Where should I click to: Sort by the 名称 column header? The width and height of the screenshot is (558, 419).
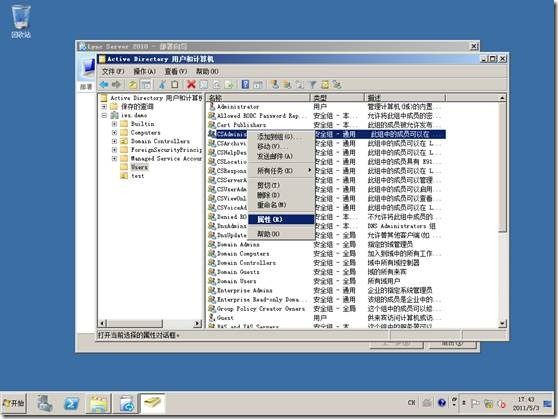coord(258,98)
